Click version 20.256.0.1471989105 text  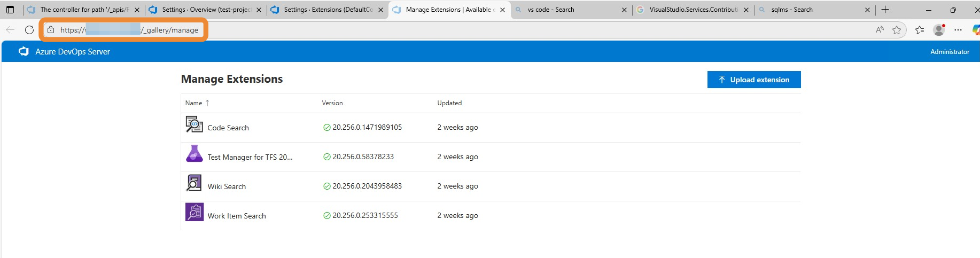click(367, 128)
